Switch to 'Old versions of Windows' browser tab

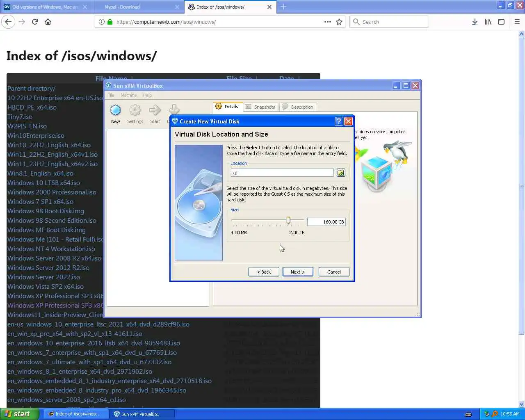click(45, 7)
